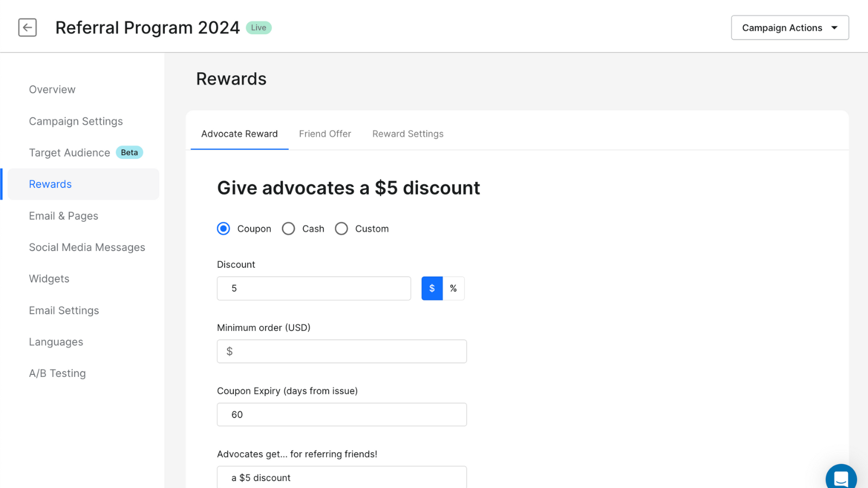Select the Custom reward option
Image resolution: width=868 pixels, height=488 pixels.
coord(341,228)
